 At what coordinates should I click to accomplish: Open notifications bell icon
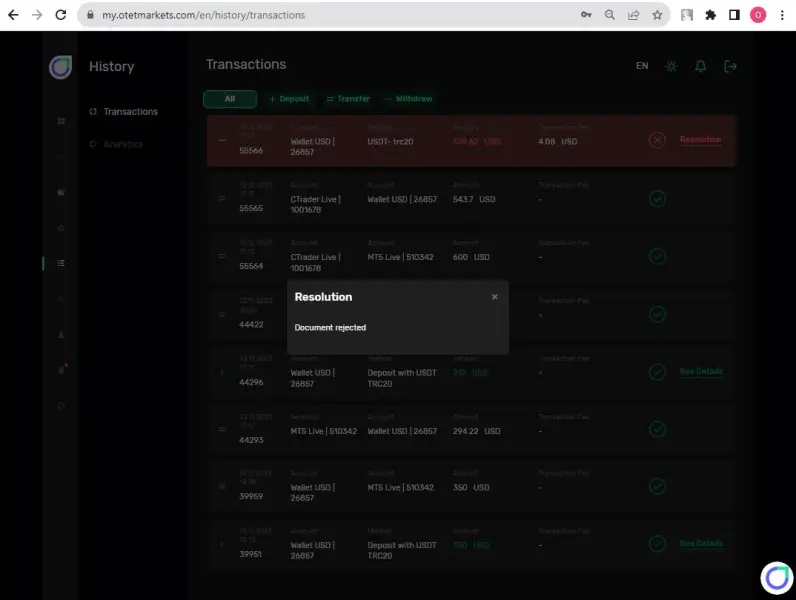tap(701, 66)
